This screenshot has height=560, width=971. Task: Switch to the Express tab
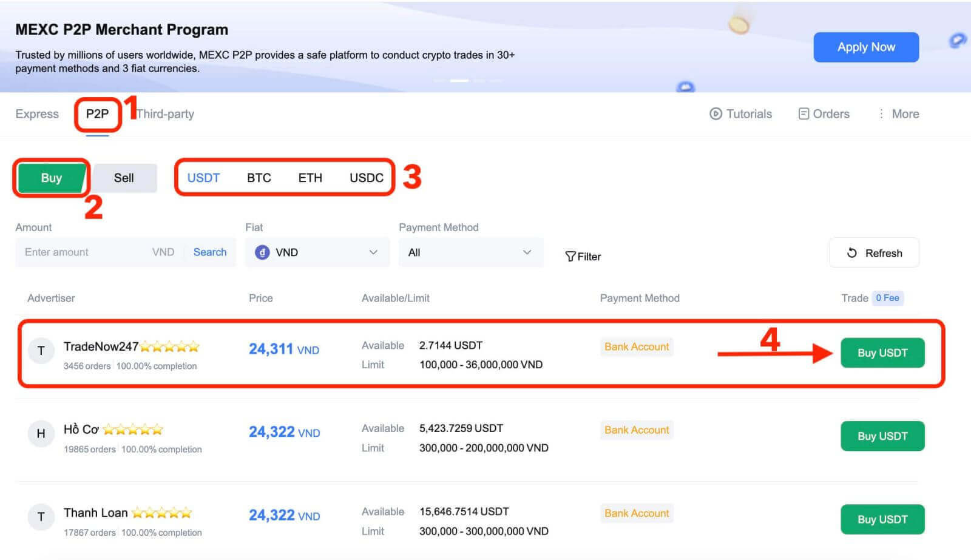click(x=37, y=114)
